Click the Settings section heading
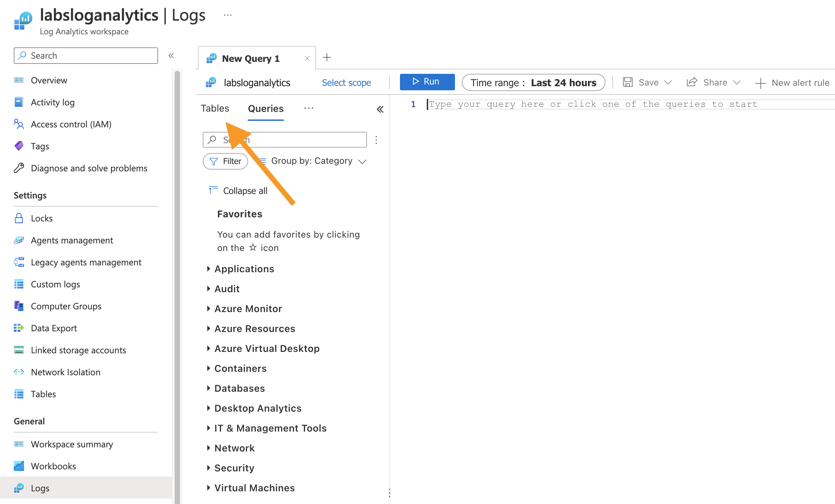This screenshot has height=504, width=835. point(30,195)
